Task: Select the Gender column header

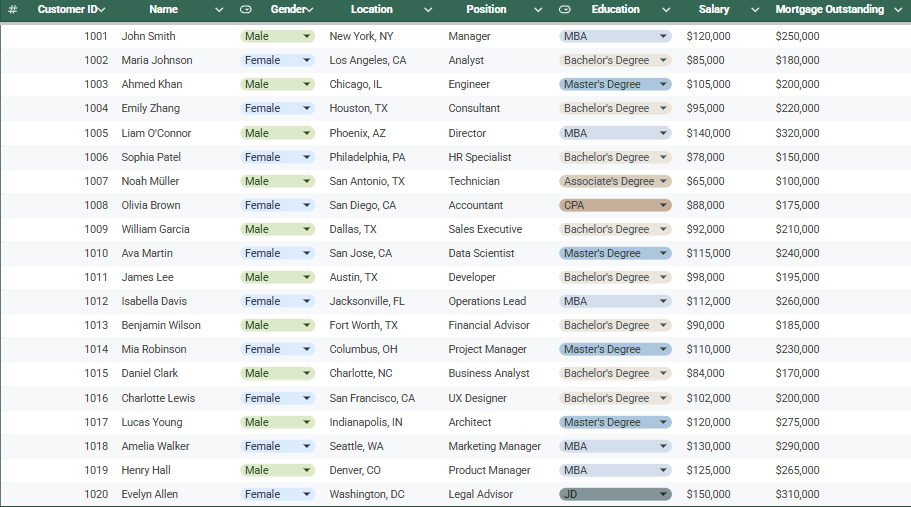Action: click(289, 9)
